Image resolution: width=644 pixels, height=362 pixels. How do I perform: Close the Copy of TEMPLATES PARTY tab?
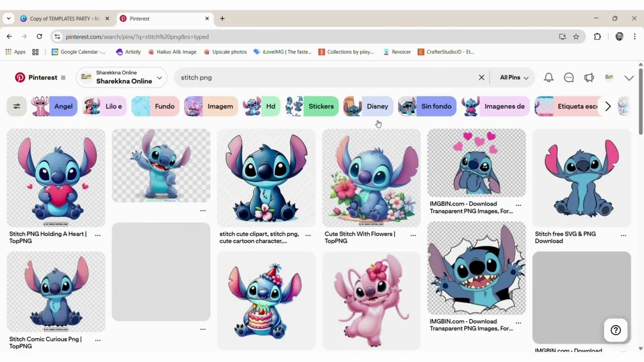[x=107, y=19]
